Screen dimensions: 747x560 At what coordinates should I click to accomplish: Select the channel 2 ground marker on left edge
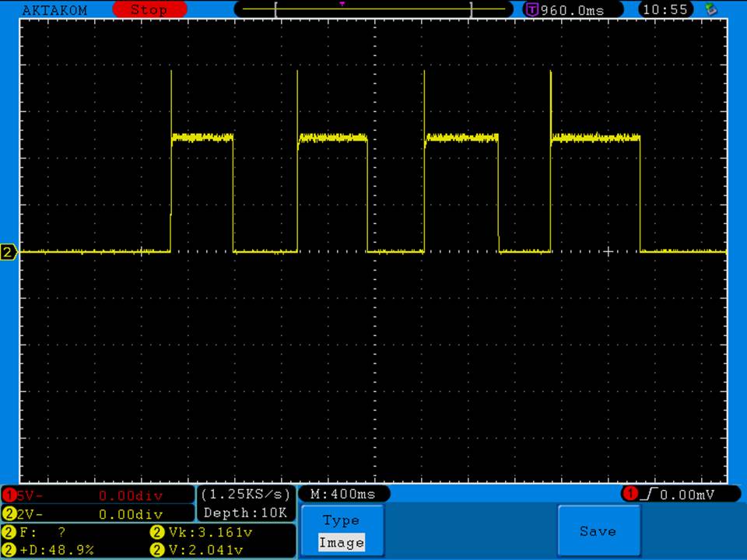pos(9,252)
